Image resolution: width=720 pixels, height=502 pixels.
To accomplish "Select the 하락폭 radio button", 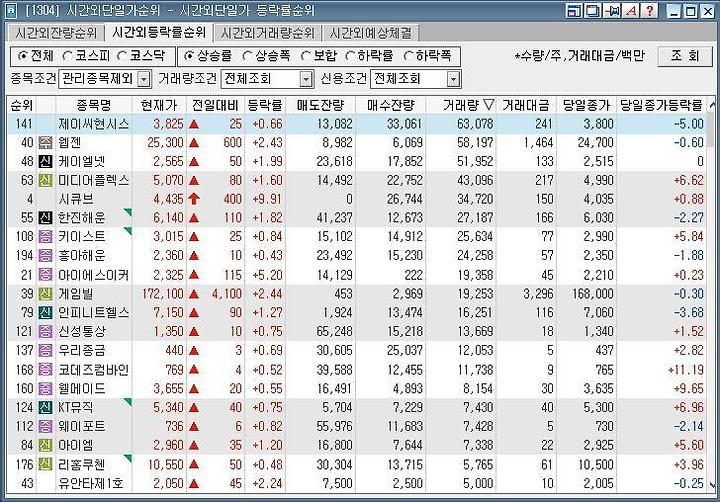I will tap(408, 56).
